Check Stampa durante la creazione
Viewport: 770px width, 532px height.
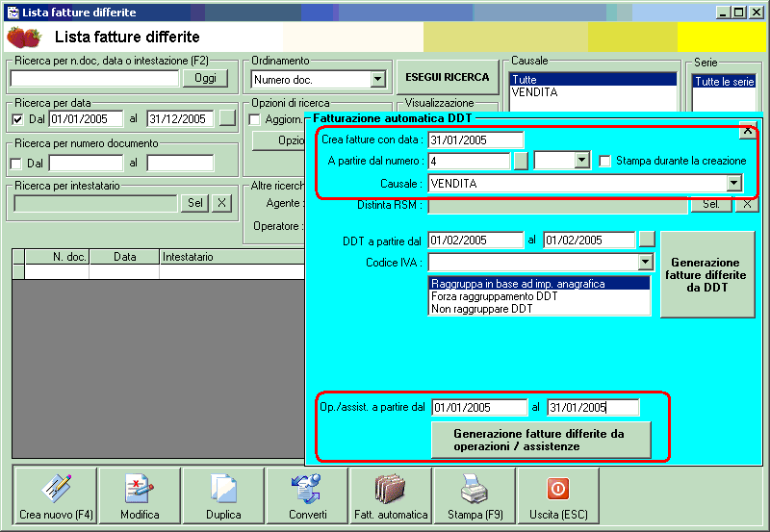point(605,161)
